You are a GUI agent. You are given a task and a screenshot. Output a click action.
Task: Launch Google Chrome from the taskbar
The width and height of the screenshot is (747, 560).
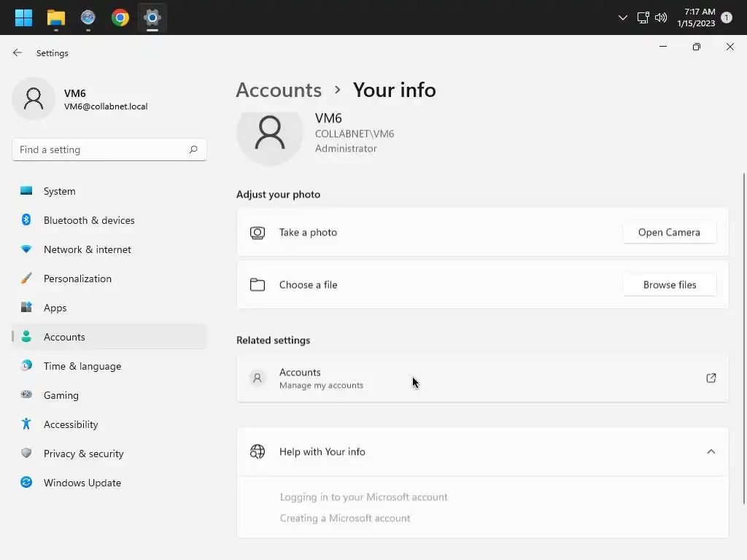(120, 17)
